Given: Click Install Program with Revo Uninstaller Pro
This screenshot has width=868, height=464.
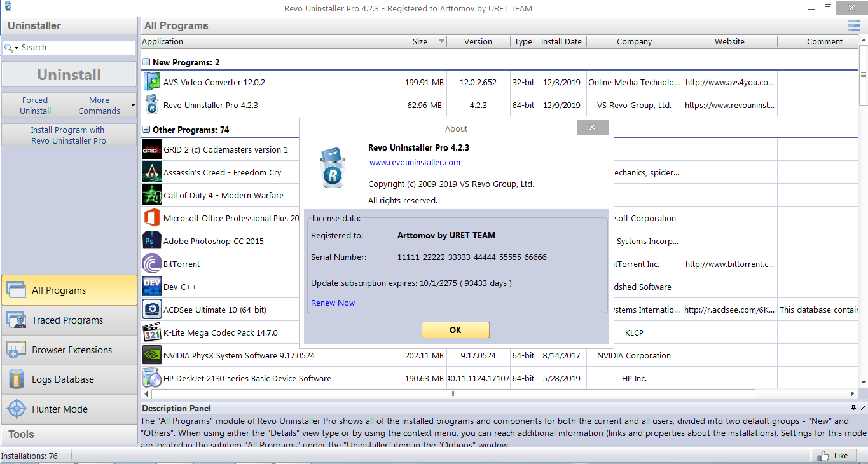Looking at the screenshot, I should [69, 135].
